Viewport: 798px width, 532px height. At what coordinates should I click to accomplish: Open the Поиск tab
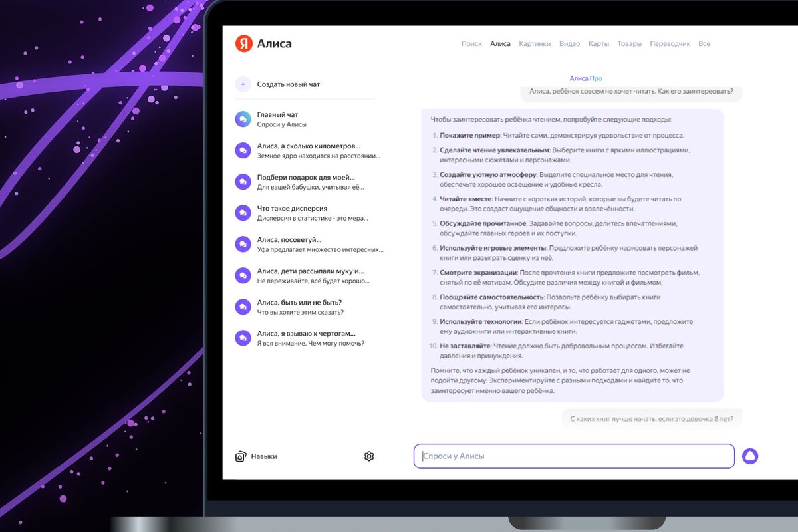click(471, 44)
